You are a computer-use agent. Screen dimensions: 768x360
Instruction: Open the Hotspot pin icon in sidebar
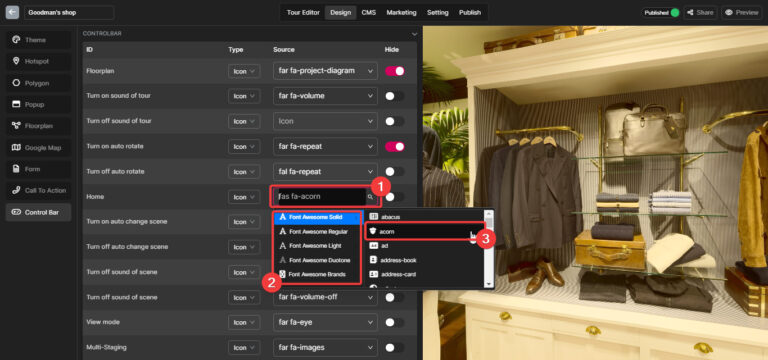point(16,62)
